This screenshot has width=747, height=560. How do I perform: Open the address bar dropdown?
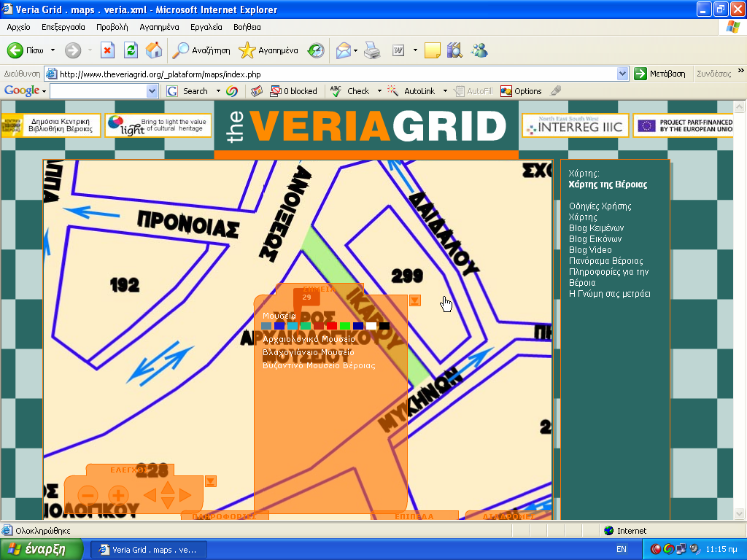[x=622, y=74]
